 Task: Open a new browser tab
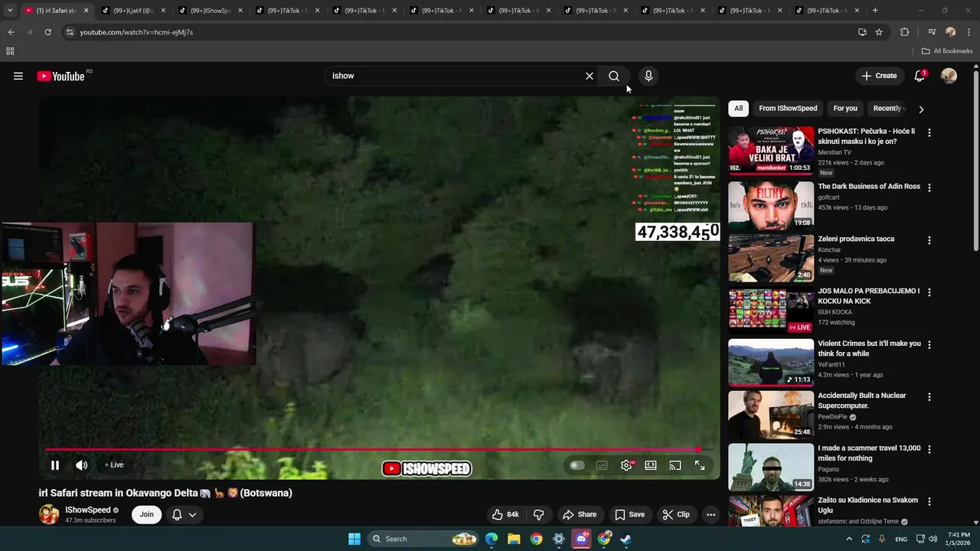point(875,11)
